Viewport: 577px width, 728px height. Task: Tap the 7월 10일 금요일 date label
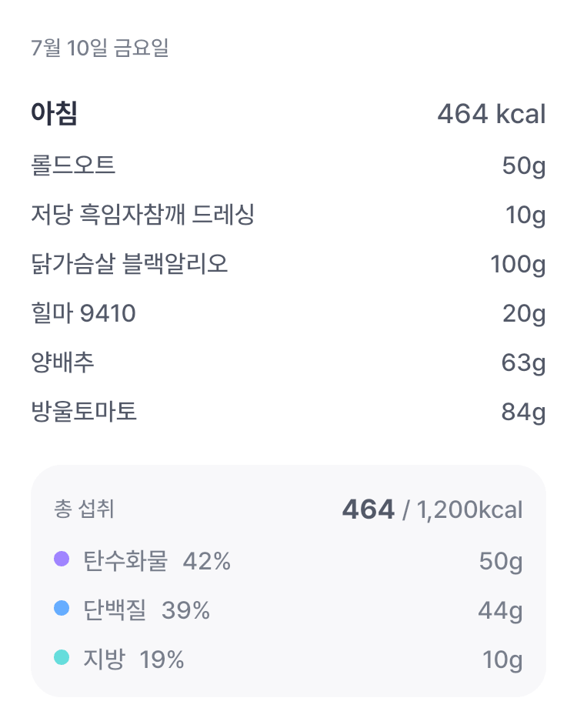click(100, 48)
